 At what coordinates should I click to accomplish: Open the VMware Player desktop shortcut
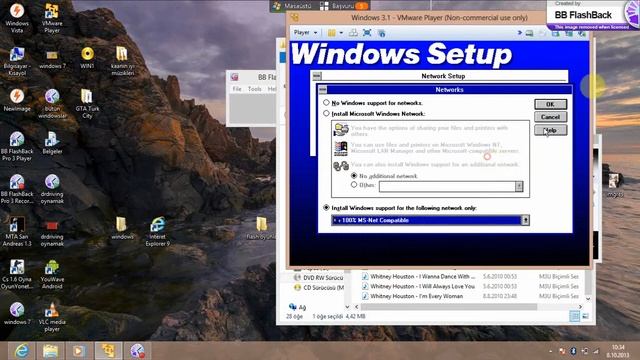(52, 18)
